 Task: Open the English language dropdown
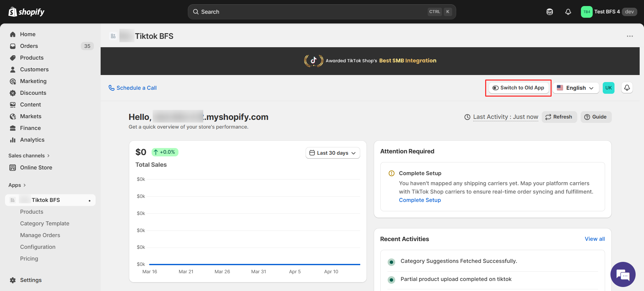[576, 88]
